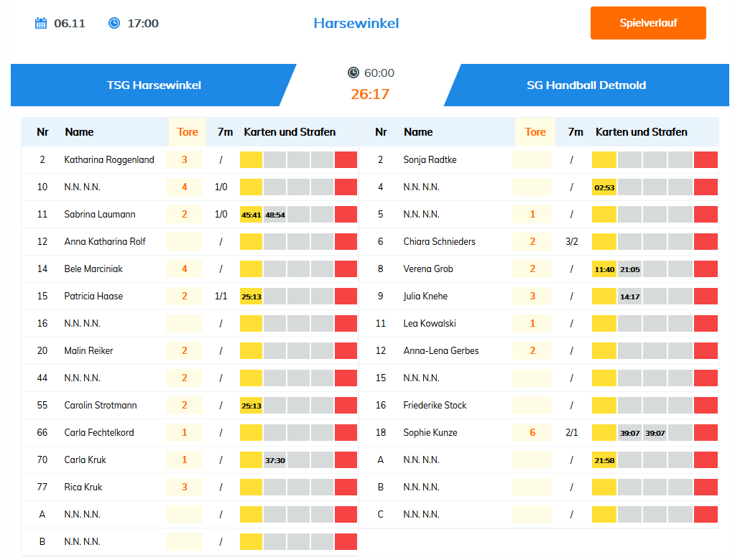Screen dimensions: 735x560
Task: Click the Detmold number 4 yellow card 02:53
Action: point(604,187)
